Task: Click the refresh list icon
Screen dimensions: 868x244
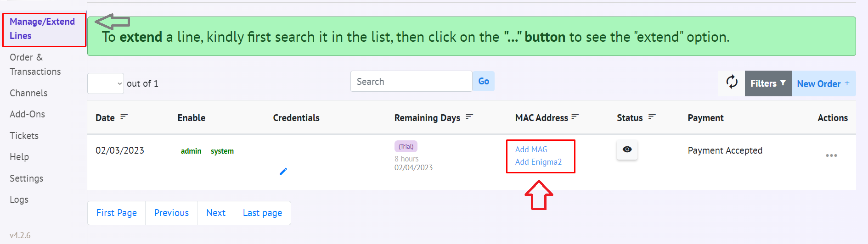Action: pos(732,83)
